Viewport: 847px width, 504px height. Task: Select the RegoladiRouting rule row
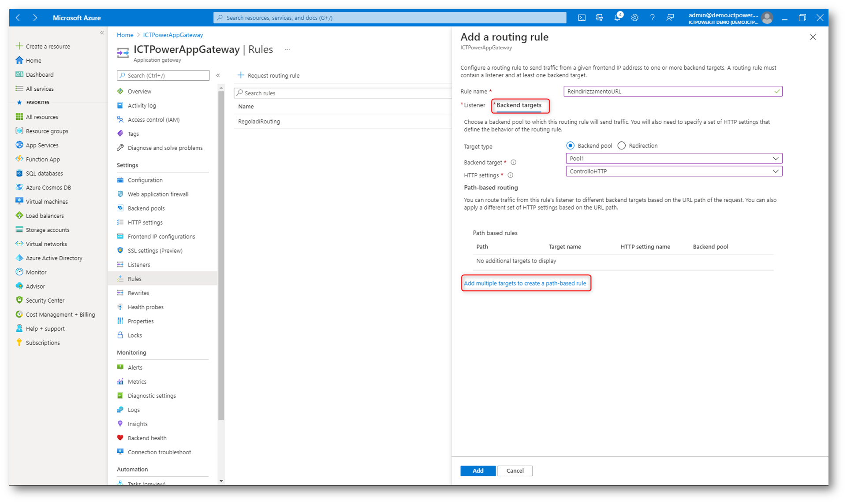coord(343,121)
